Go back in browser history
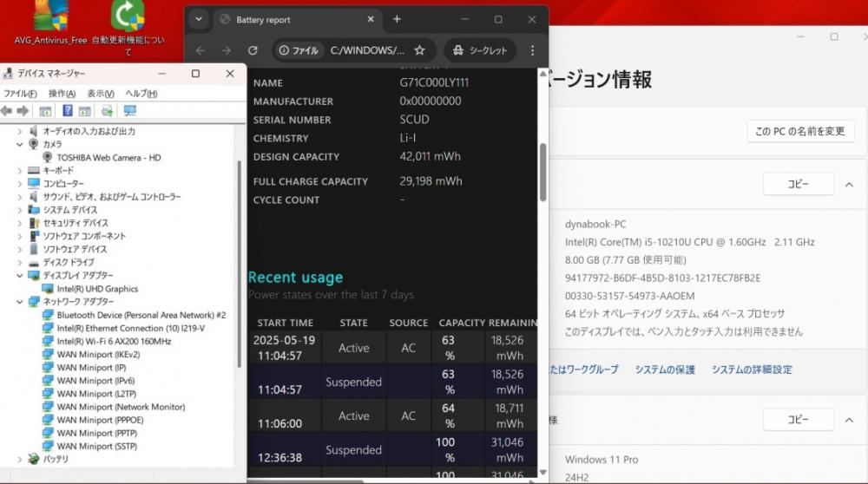The height and width of the screenshot is (484, 868). 201,50
